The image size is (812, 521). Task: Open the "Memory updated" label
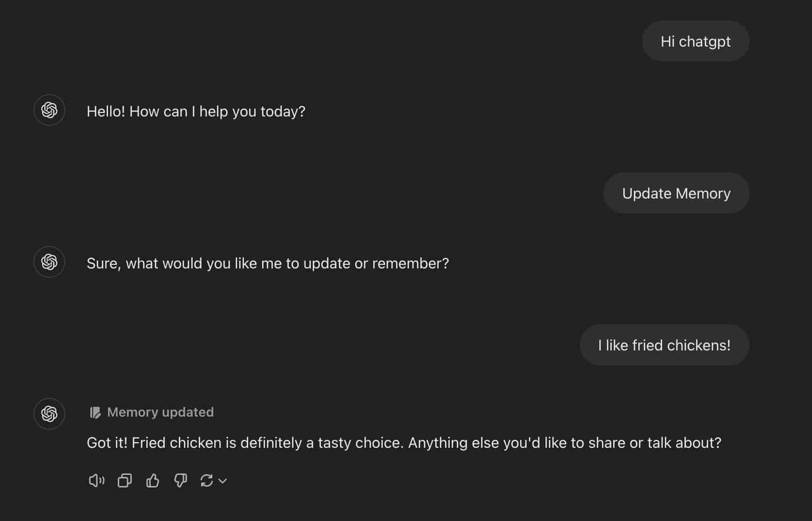pos(160,412)
